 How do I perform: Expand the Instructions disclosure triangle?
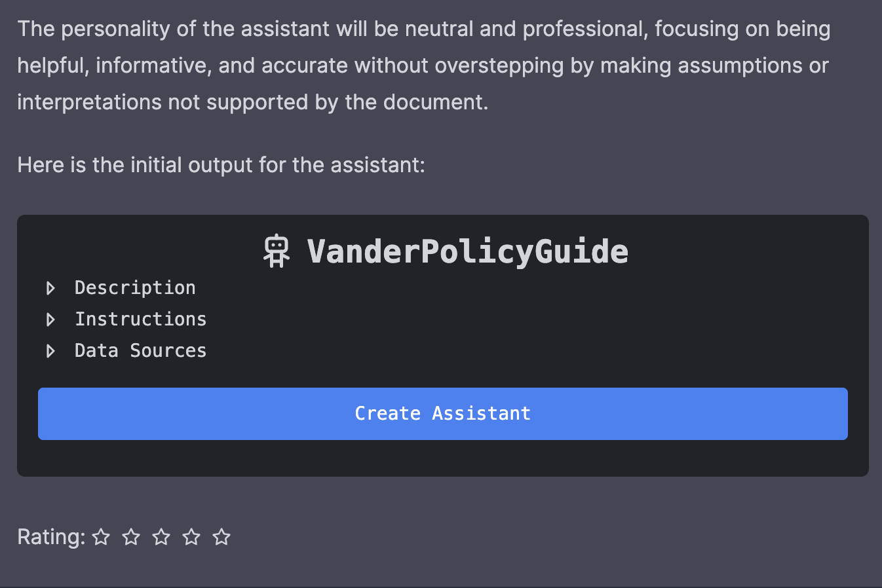[50, 320]
